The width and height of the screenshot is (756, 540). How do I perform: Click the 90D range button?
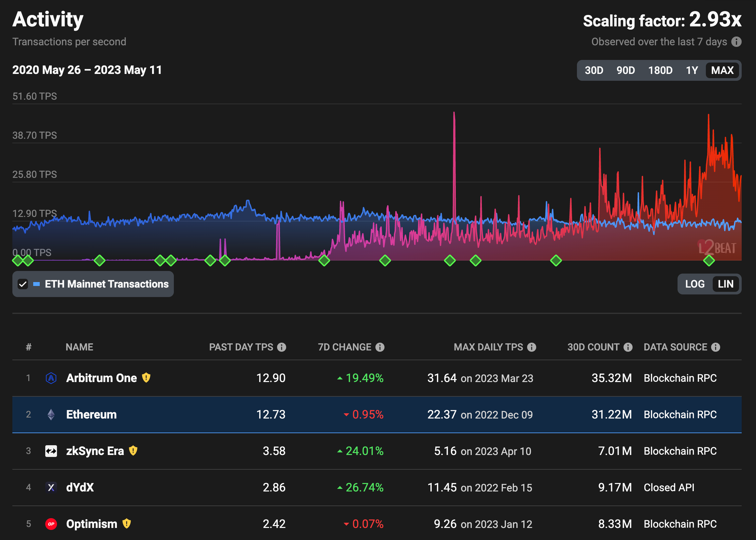pyautogui.click(x=626, y=70)
